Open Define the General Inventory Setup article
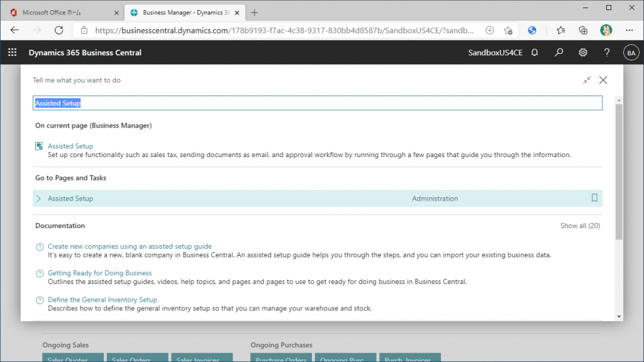Screen dimensions: 644x362 click(x=103, y=300)
